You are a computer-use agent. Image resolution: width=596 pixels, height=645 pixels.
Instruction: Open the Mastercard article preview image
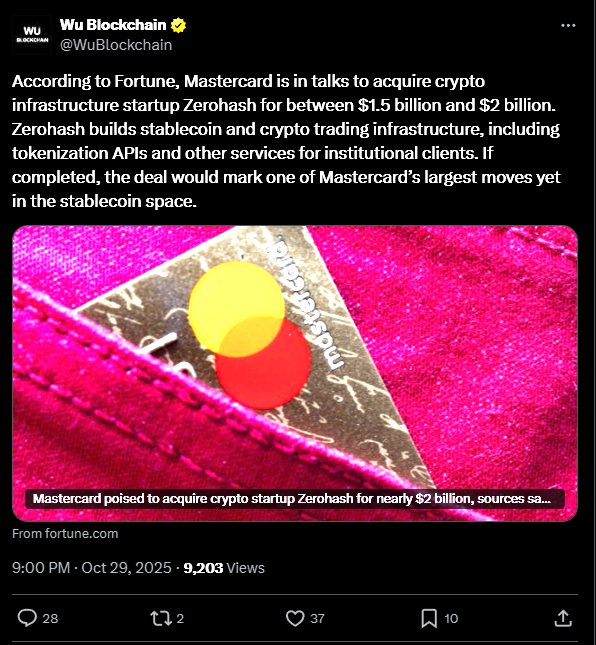point(295,373)
